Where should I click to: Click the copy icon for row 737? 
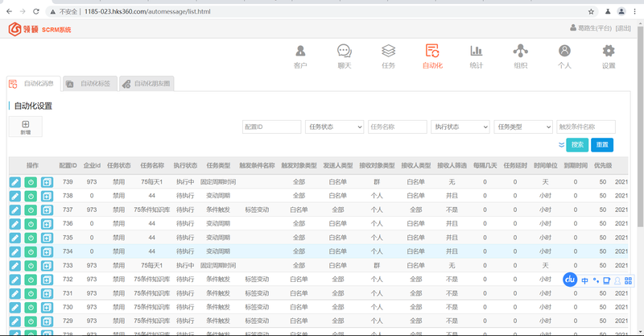pos(47,210)
